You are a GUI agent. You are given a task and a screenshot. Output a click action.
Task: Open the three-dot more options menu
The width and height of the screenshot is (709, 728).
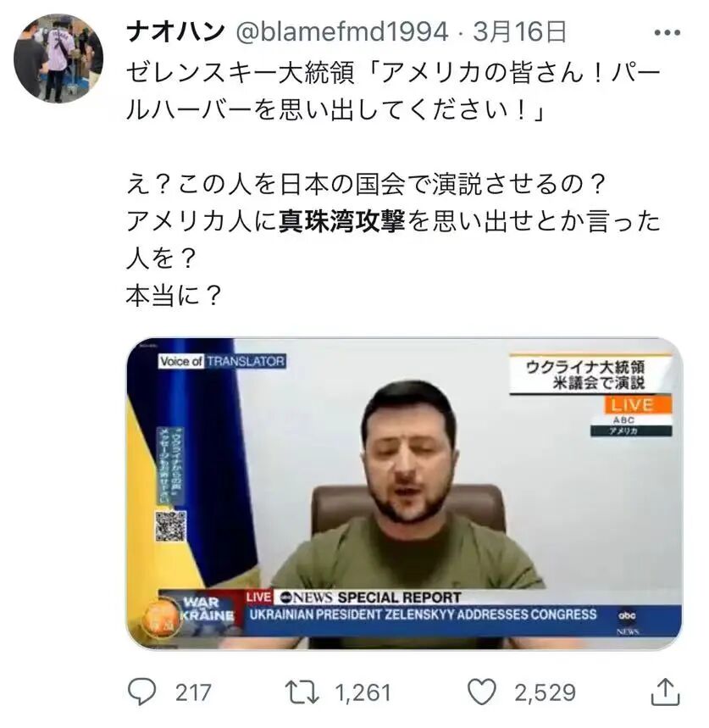tap(667, 32)
